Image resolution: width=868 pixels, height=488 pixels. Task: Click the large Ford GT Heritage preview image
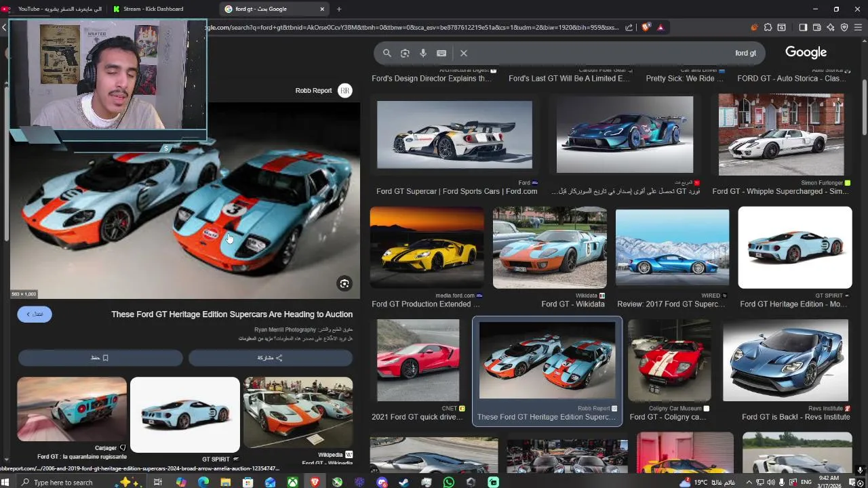coord(184,201)
